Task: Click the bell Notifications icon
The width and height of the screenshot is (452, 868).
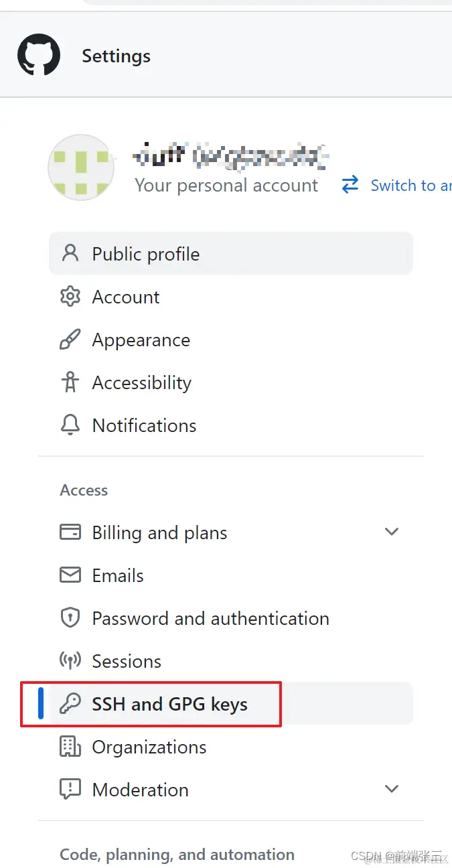Action: coord(70,425)
